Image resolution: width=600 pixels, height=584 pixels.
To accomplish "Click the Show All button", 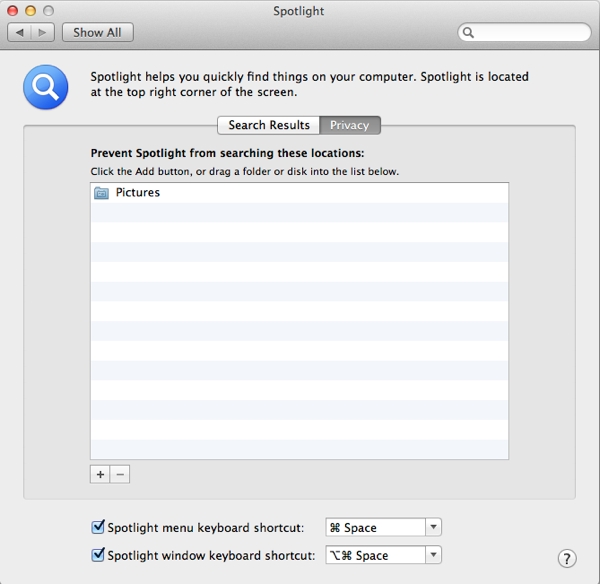I will tap(98, 33).
